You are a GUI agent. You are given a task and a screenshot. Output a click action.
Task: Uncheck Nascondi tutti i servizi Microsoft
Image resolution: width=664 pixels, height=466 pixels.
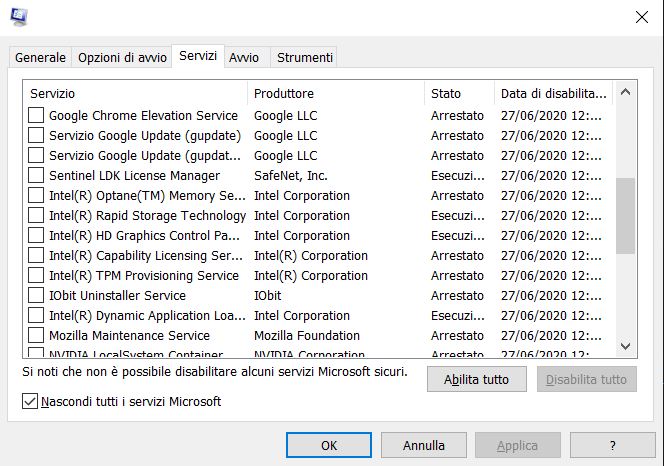29,401
